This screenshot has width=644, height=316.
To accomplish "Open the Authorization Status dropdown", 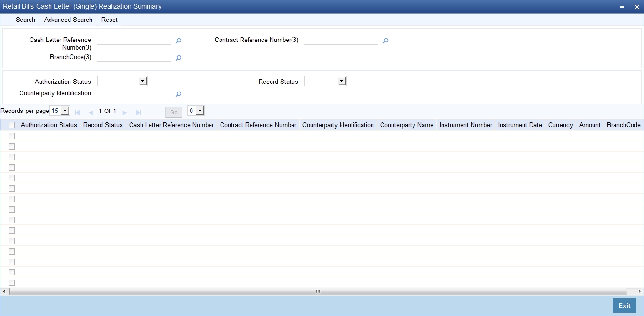I will 122,82.
